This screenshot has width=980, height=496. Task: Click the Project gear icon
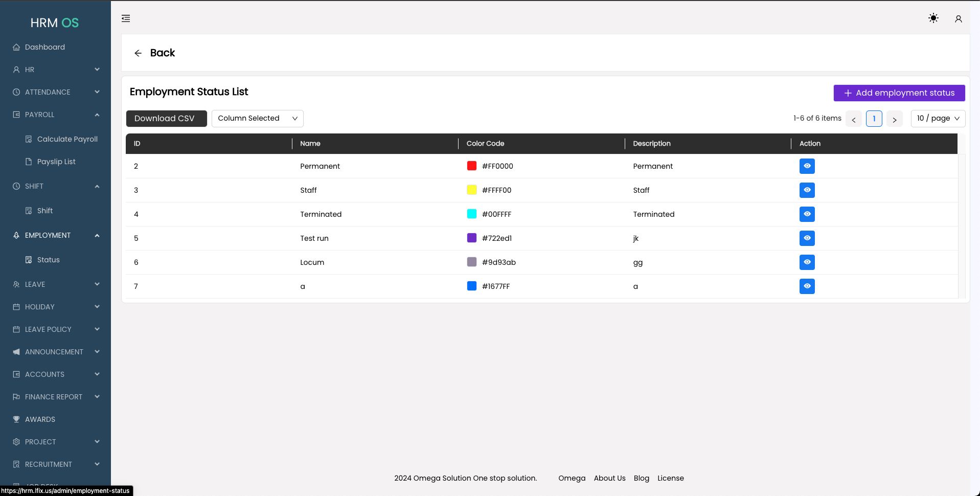pyautogui.click(x=16, y=442)
